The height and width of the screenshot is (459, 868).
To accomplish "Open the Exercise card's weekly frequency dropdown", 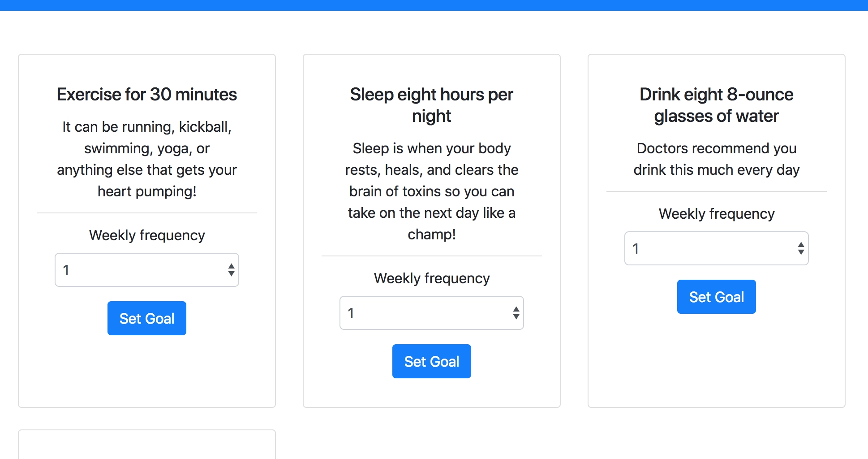I will point(147,270).
